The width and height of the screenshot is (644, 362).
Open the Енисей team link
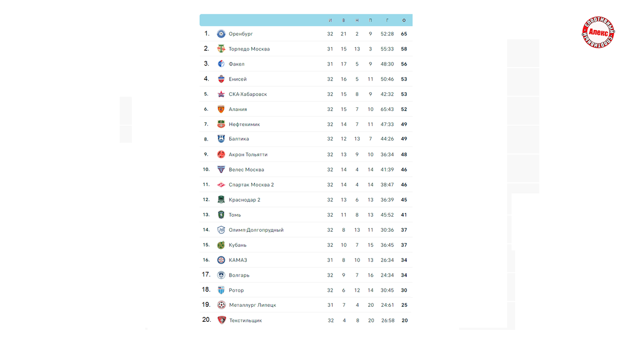[x=238, y=79]
